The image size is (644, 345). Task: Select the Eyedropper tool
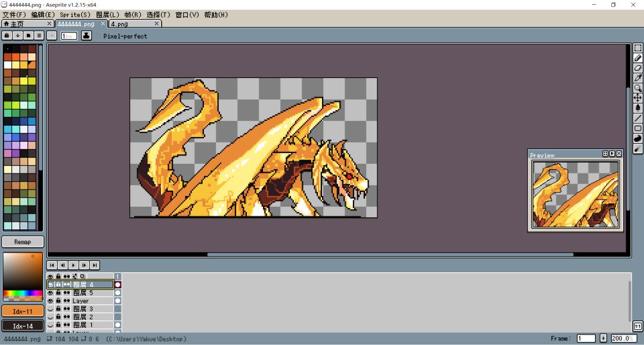pos(638,78)
